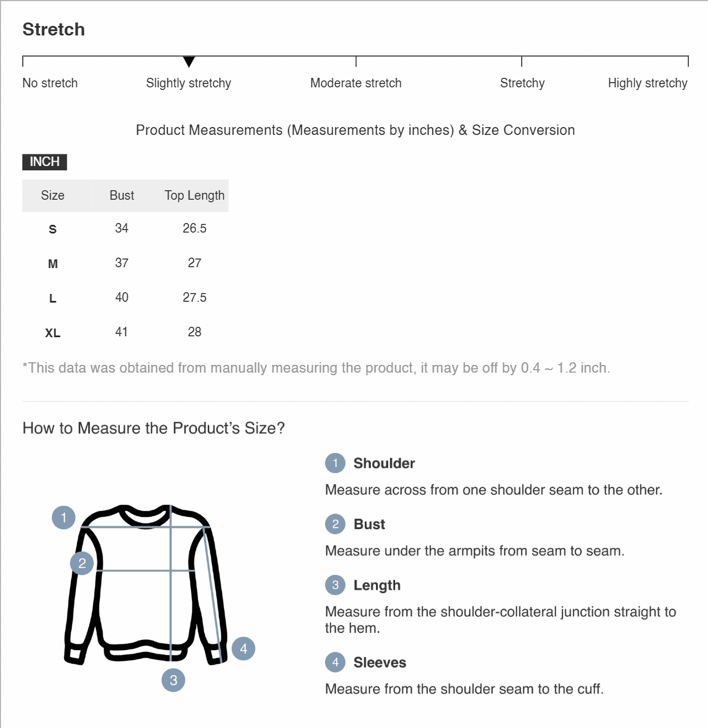Select the INCH unit tab
708x728 pixels.
[45, 162]
